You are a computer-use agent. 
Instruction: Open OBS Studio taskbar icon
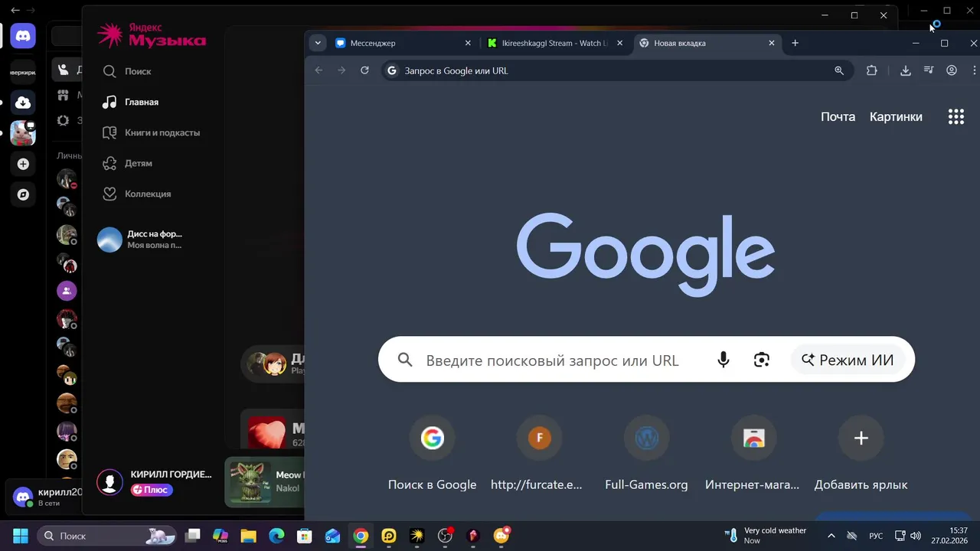(445, 536)
